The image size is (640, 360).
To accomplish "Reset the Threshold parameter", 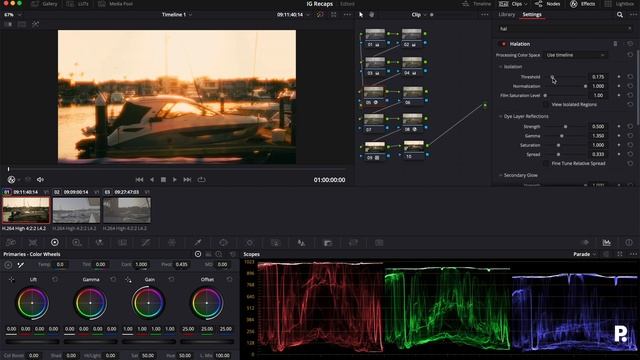I will click(630, 77).
